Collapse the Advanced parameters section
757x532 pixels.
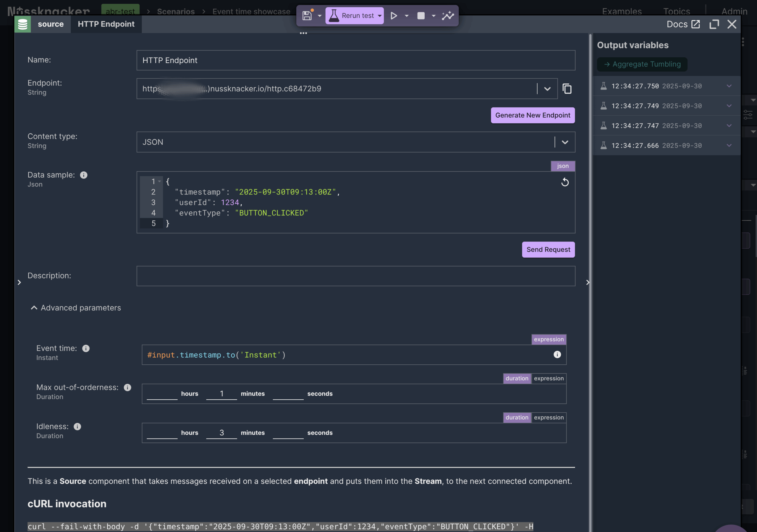[x=34, y=308]
